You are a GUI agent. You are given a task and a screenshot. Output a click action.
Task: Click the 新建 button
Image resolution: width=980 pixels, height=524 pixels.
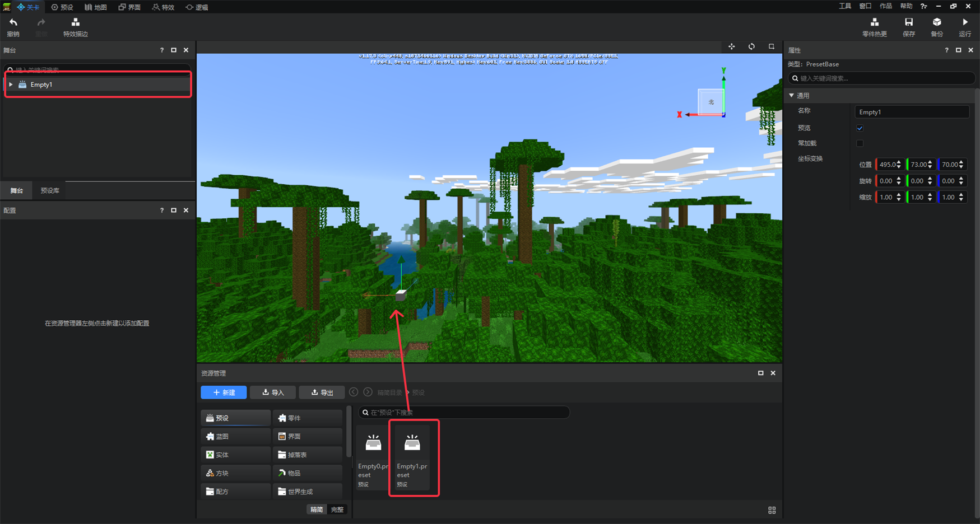pyautogui.click(x=224, y=392)
